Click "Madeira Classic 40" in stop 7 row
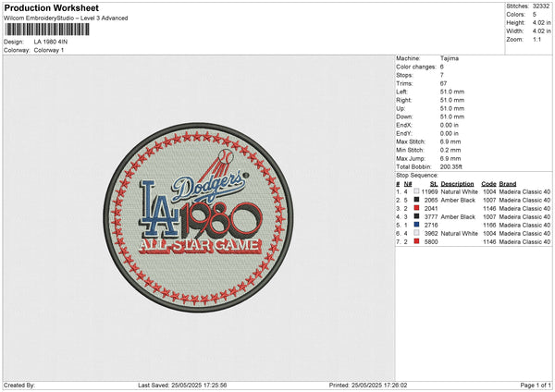 (524, 241)
